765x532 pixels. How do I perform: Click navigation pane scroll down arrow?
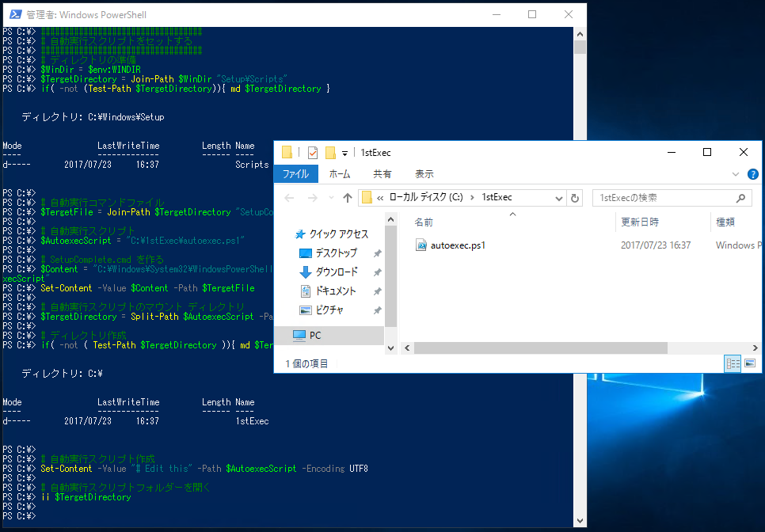click(390, 348)
